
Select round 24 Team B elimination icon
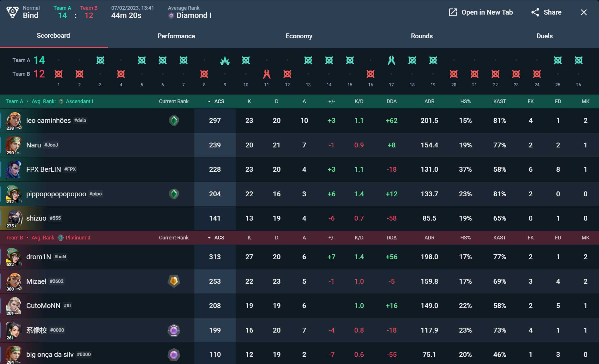click(x=537, y=74)
